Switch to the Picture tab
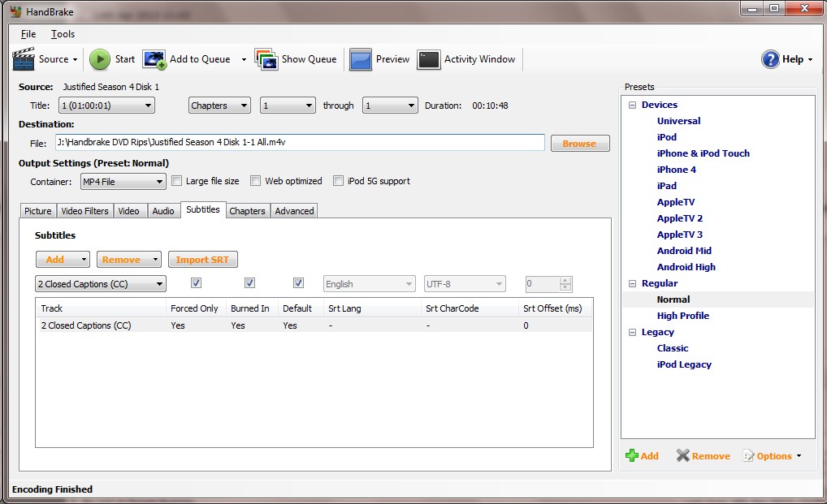 coord(38,211)
